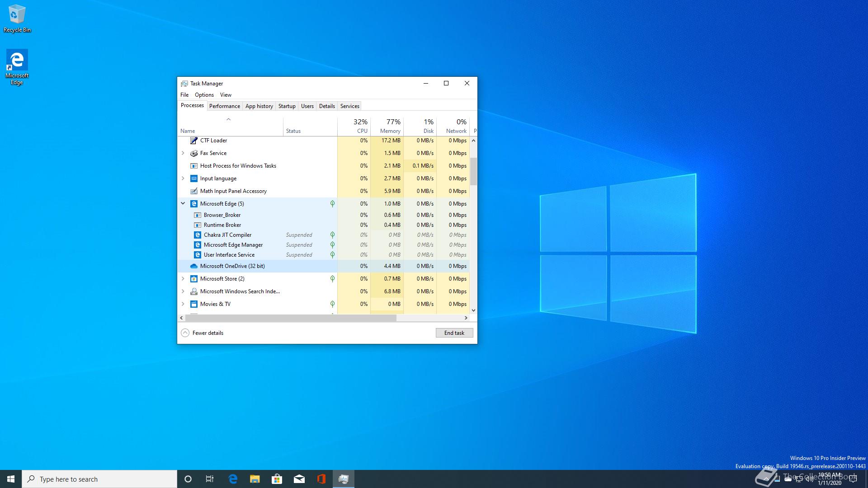Expand the Movies & TV process group

(183, 304)
